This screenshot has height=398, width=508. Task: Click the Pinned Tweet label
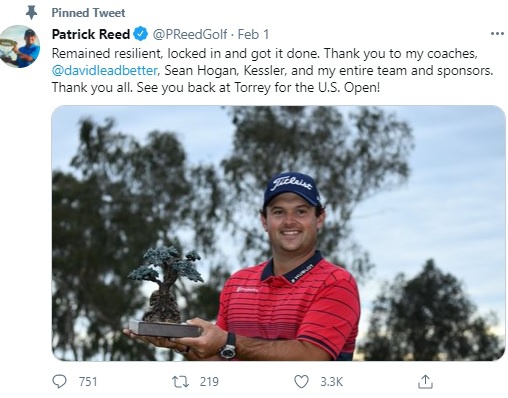tap(88, 13)
